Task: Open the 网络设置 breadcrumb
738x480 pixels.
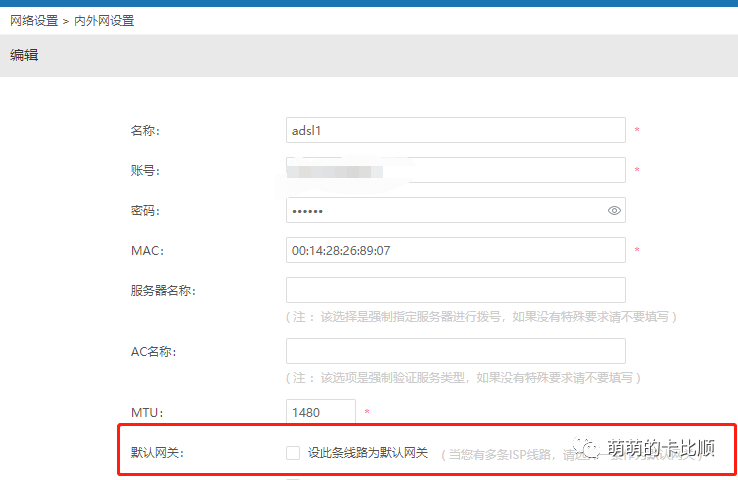Action: pyautogui.click(x=34, y=21)
